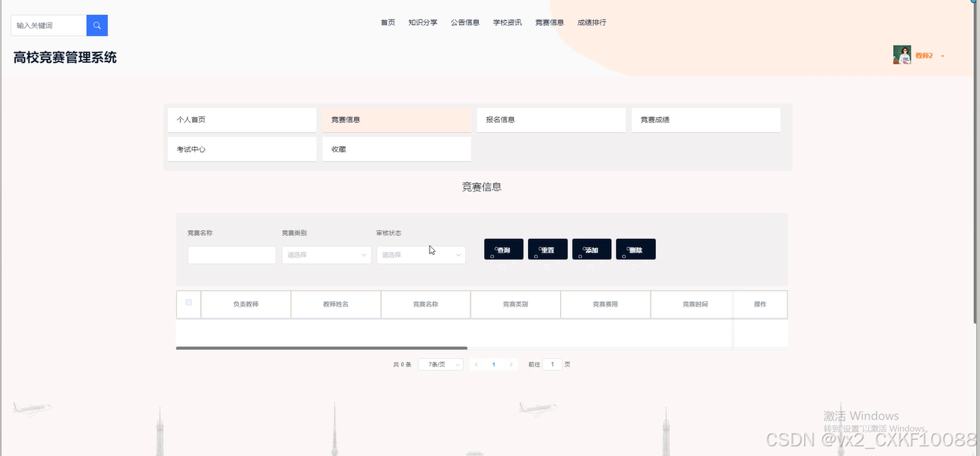Viewport: 980px width, 456px height.
Task: Click the next page arrow
Action: (511, 364)
